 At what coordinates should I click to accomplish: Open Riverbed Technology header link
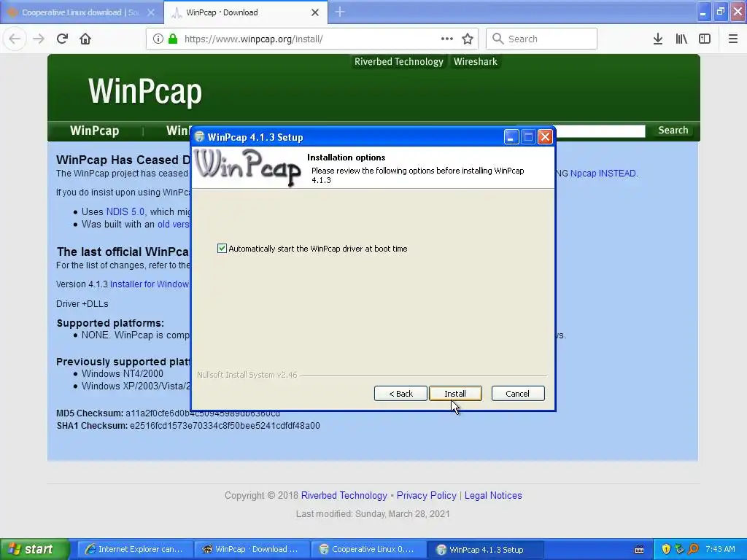click(399, 61)
